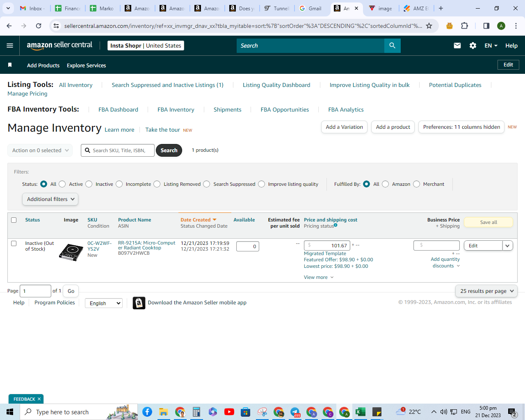Sort by the Date Created column

click(x=199, y=220)
